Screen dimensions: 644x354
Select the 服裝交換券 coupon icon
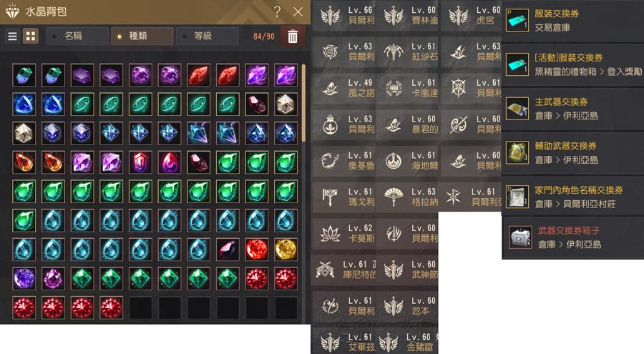pos(517,20)
